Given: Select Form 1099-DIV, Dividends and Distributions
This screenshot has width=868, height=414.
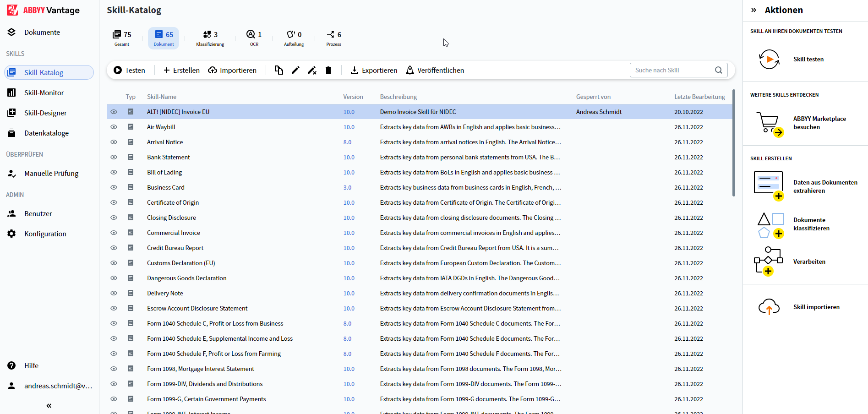Looking at the screenshot, I should [205, 384].
